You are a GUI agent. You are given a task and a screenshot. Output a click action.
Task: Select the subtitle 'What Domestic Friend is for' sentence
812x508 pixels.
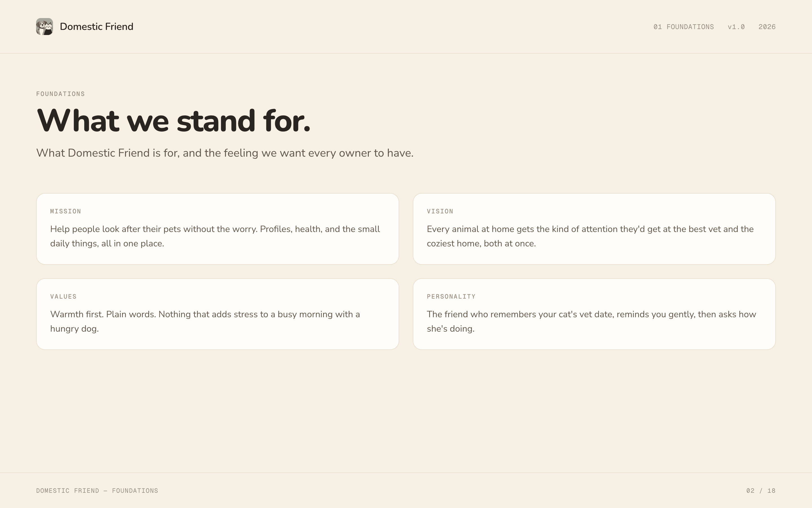225,153
